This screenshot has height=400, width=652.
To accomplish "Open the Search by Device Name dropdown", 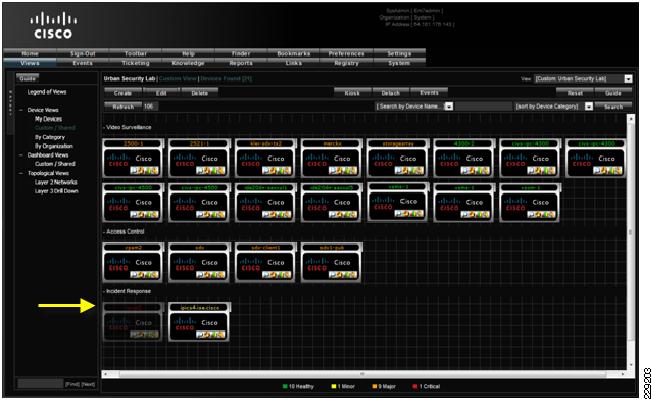I will tap(449, 106).
